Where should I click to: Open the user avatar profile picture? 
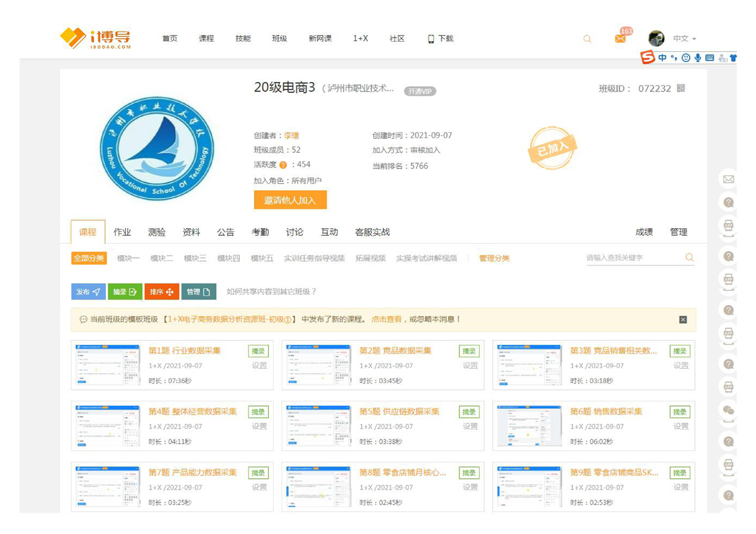click(x=656, y=38)
